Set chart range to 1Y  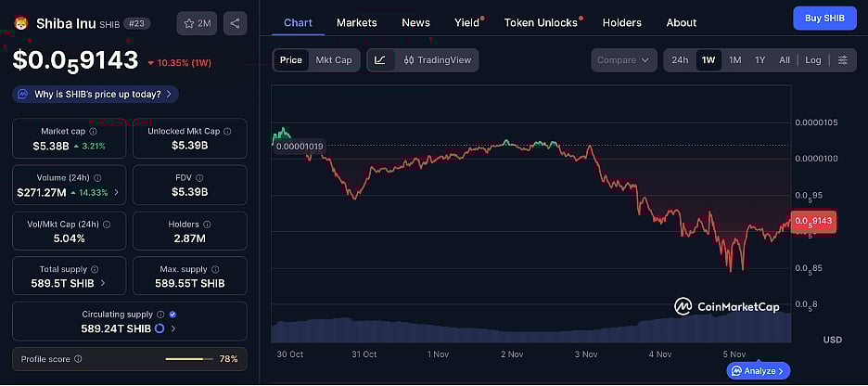tap(760, 59)
